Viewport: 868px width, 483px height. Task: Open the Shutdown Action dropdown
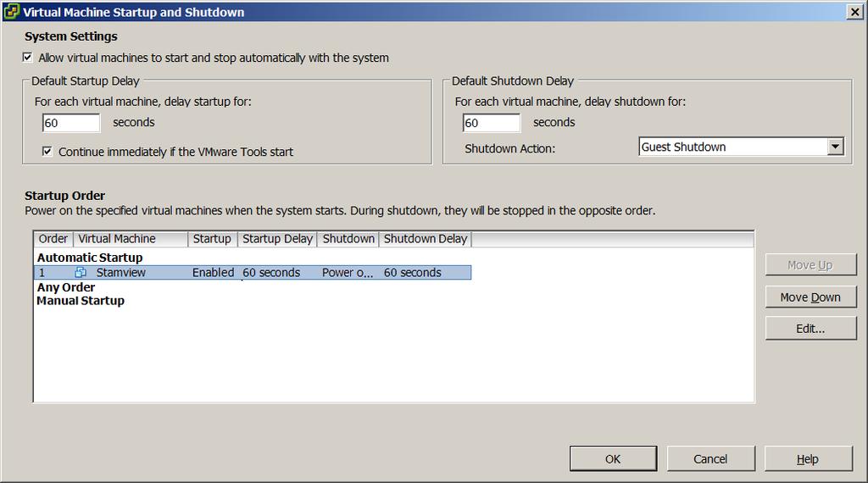click(835, 147)
